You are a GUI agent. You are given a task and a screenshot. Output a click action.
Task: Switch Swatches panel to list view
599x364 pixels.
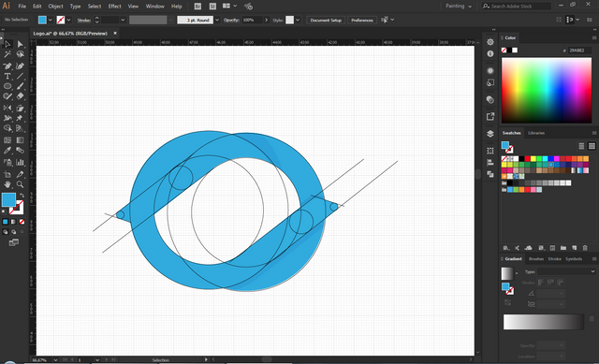pyautogui.click(x=581, y=146)
